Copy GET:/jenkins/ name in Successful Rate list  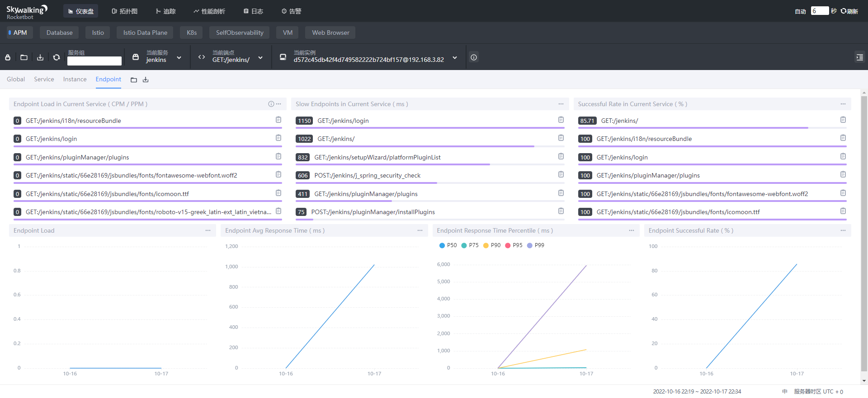(843, 120)
